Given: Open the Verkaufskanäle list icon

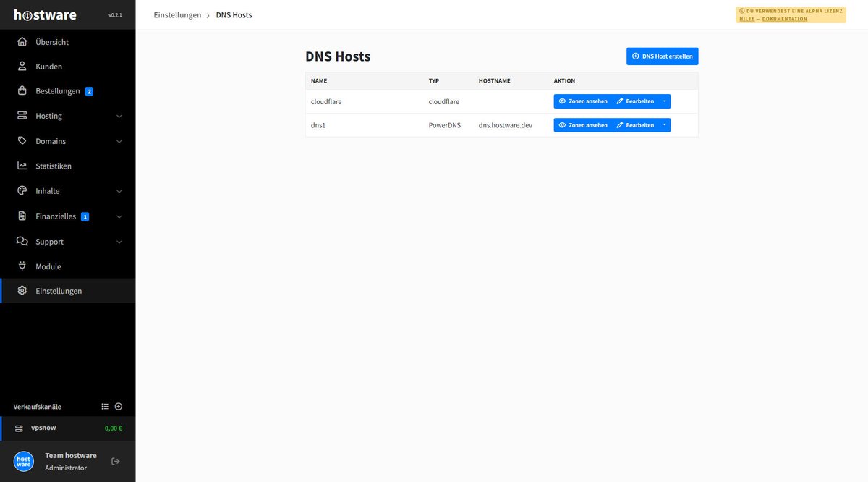Looking at the screenshot, I should pyautogui.click(x=106, y=407).
